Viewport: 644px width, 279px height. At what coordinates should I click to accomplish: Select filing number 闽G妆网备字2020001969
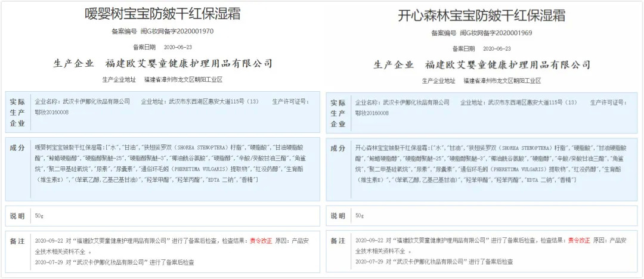click(496, 33)
